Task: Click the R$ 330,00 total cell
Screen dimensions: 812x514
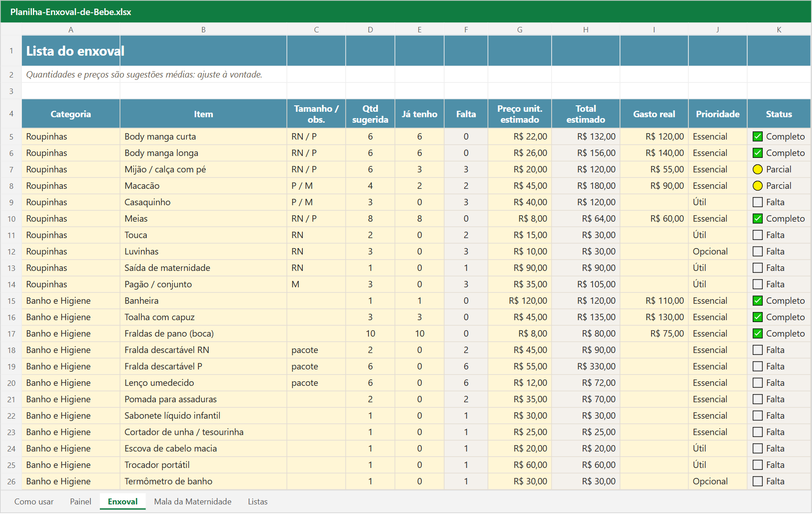Action: pyautogui.click(x=586, y=366)
